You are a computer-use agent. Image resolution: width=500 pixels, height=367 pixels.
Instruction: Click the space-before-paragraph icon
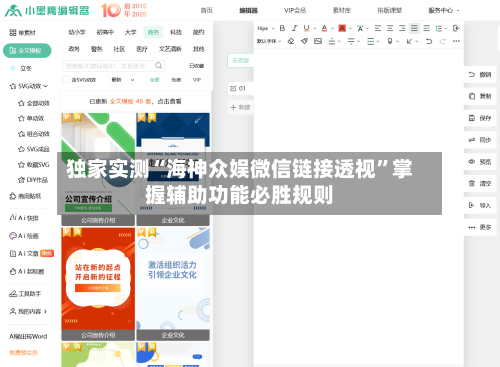click(x=332, y=41)
